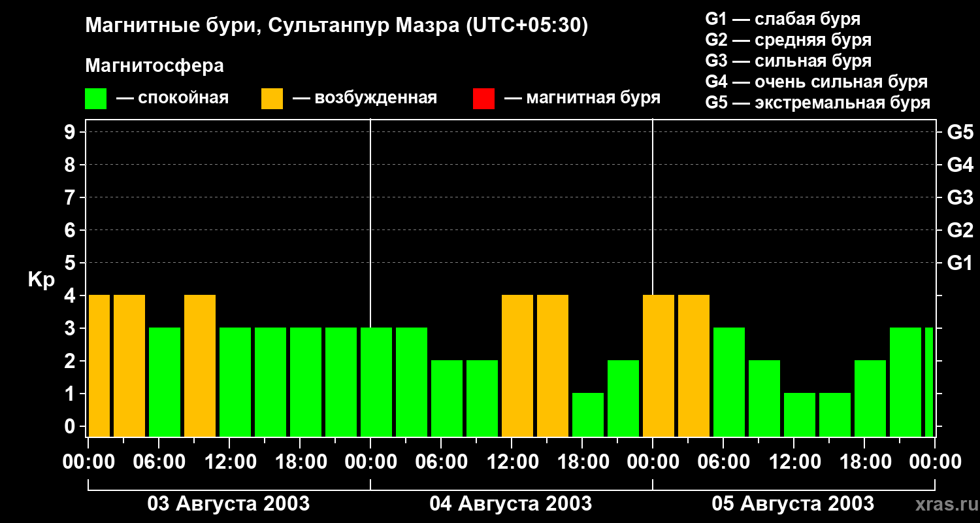Click the «— спокойная» legend label
This screenshot has height=523, width=980.
172,99
